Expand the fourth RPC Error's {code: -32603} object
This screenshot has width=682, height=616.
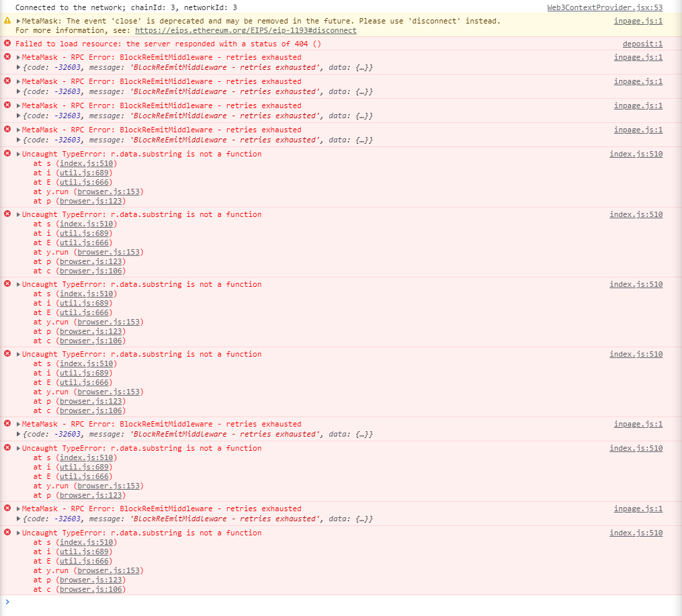pyautogui.click(x=18, y=140)
